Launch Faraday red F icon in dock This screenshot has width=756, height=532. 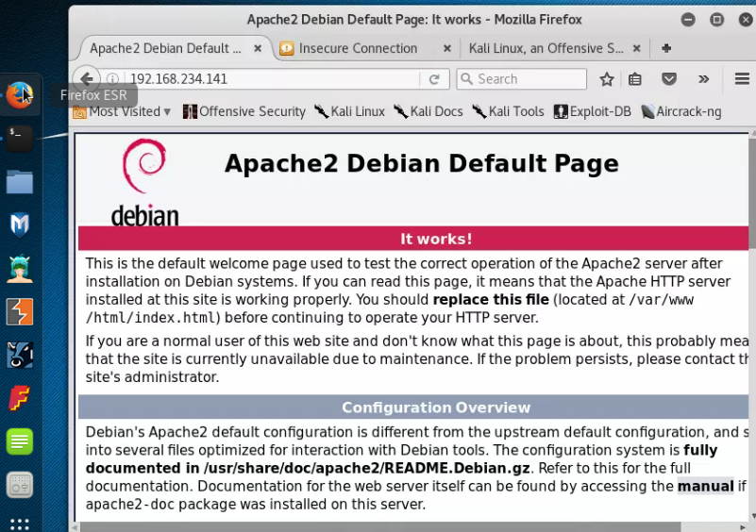pos(20,398)
